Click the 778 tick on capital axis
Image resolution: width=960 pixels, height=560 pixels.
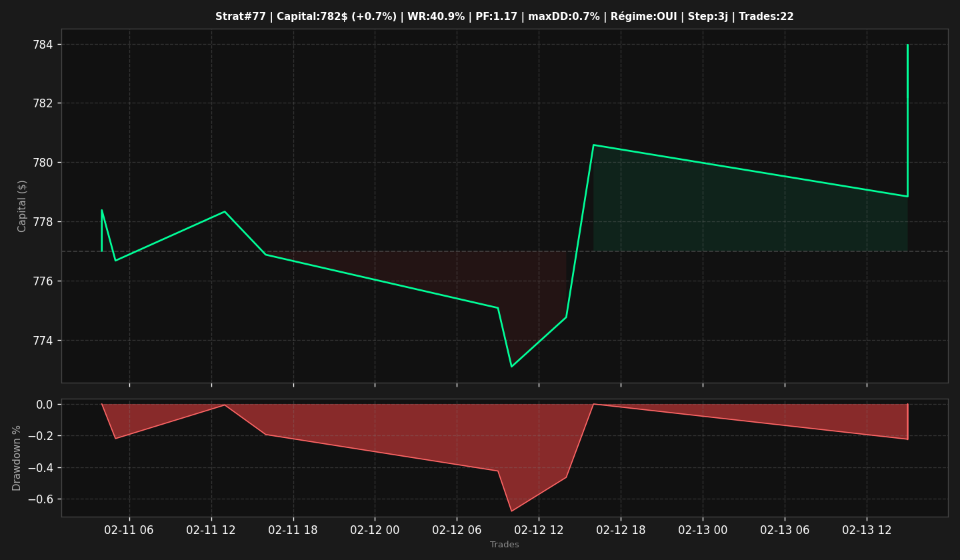point(44,222)
